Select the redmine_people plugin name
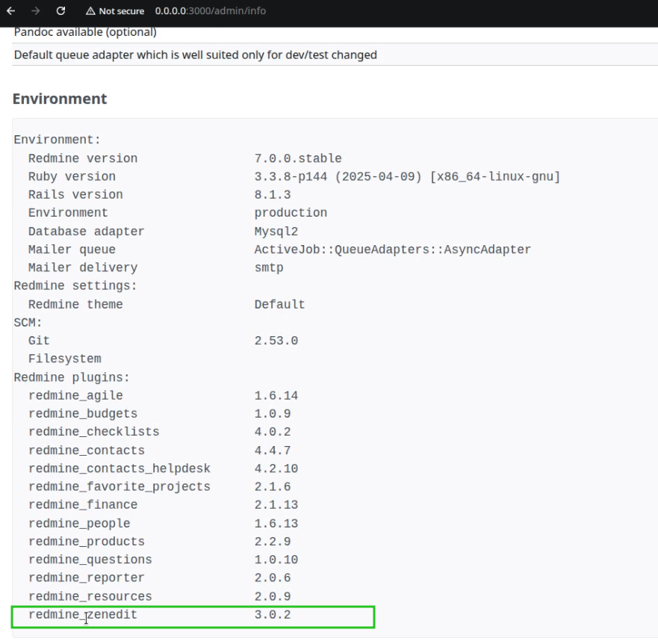The width and height of the screenshot is (658, 644). pyautogui.click(x=79, y=524)
